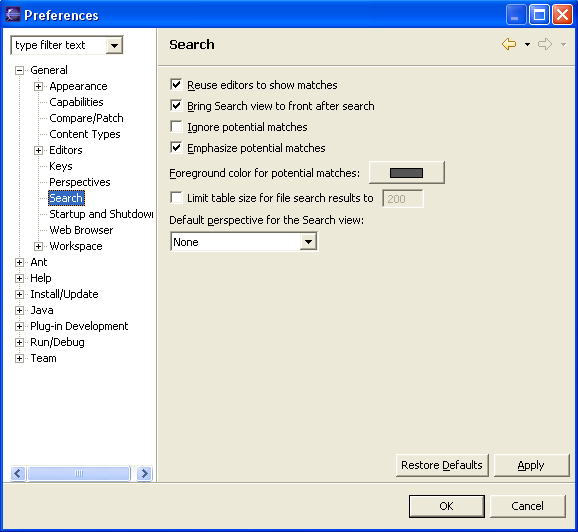The height and width of the screenshot is (532, 578).
Task: Select Help tree item label
Action: pos(41,278)
